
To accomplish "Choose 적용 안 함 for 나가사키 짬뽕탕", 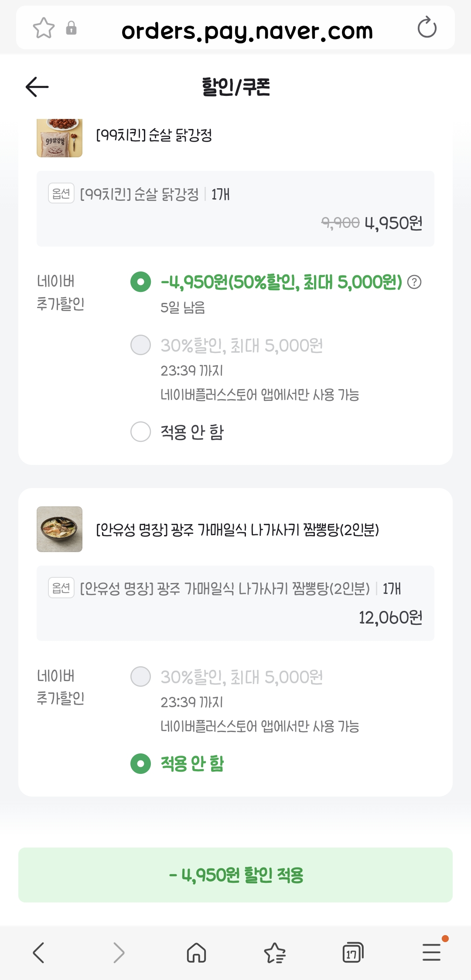I will pos(141,763).
